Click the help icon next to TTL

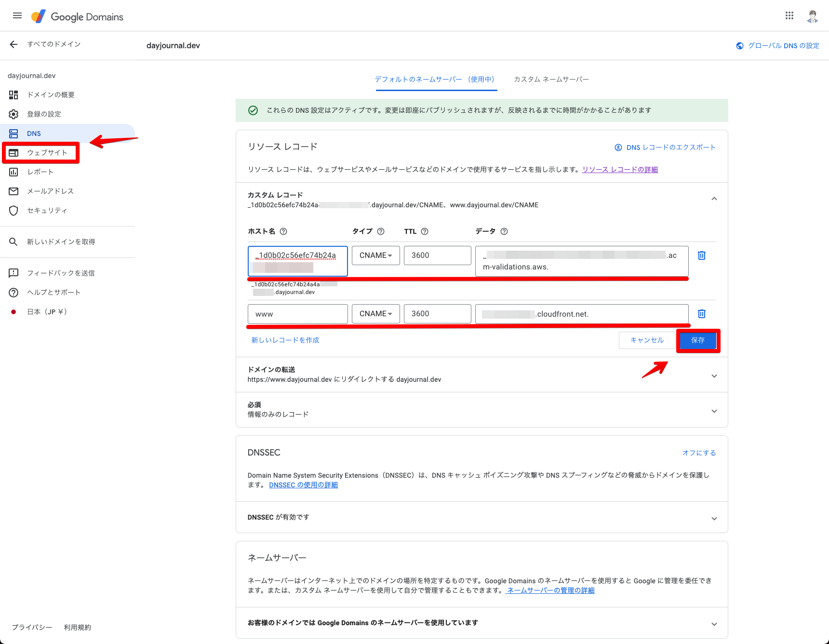[x=425, y=231]
